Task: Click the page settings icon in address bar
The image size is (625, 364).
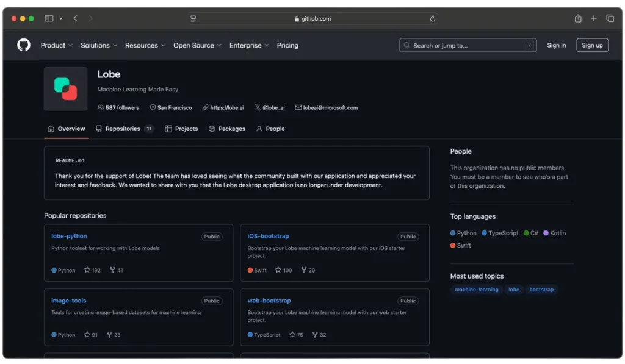Action: (x=193, y=19)
